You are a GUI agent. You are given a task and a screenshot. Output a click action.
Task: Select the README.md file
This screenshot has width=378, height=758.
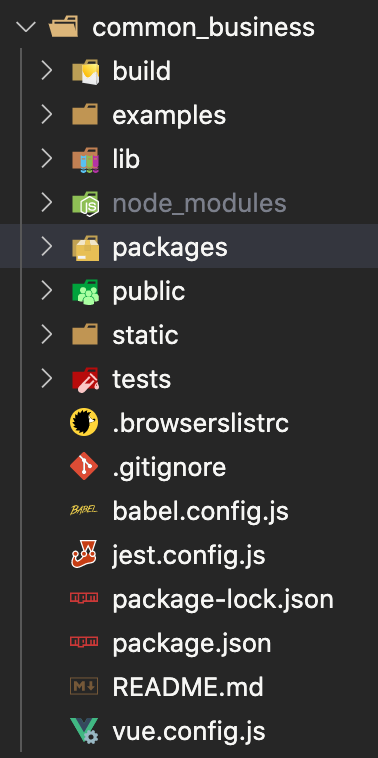point(188,686)
